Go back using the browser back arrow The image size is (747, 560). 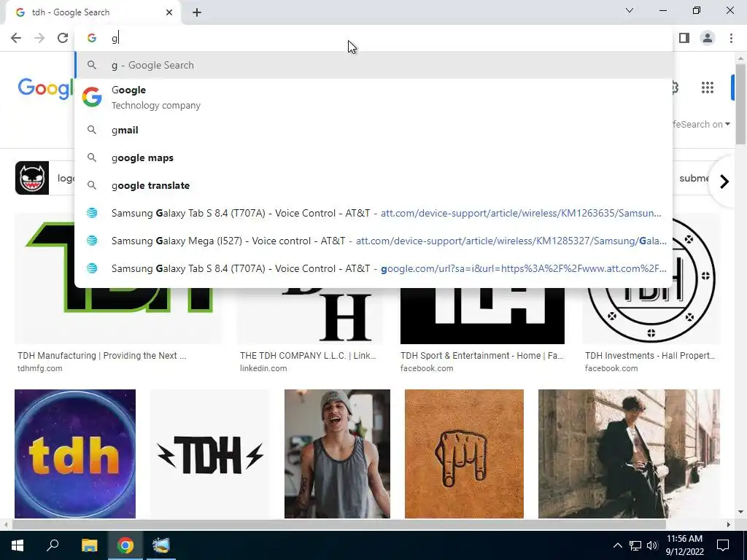tap(16, 38)
